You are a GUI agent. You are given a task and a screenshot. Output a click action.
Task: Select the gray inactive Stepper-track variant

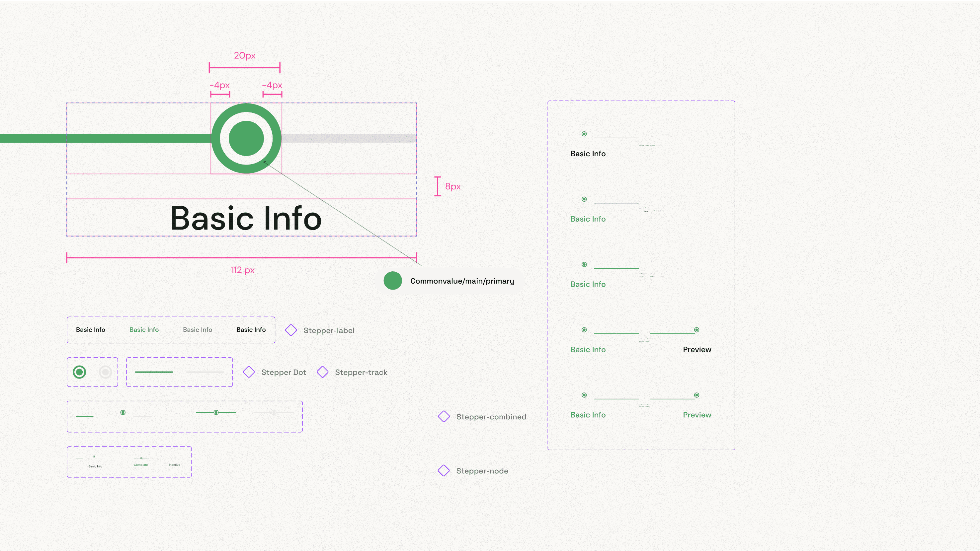(x=205, y=372)
